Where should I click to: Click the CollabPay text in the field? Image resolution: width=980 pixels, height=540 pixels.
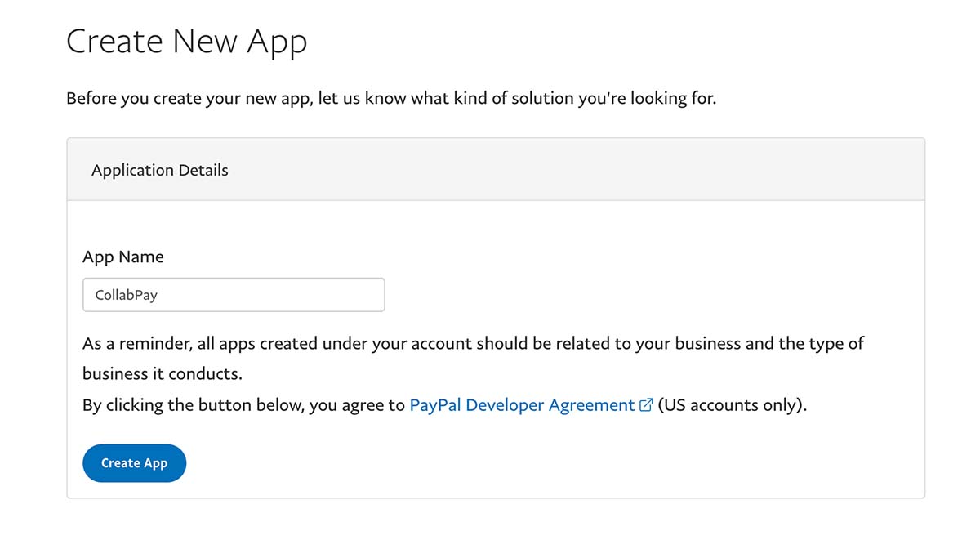pyautogui.click(x=126, y=295)
